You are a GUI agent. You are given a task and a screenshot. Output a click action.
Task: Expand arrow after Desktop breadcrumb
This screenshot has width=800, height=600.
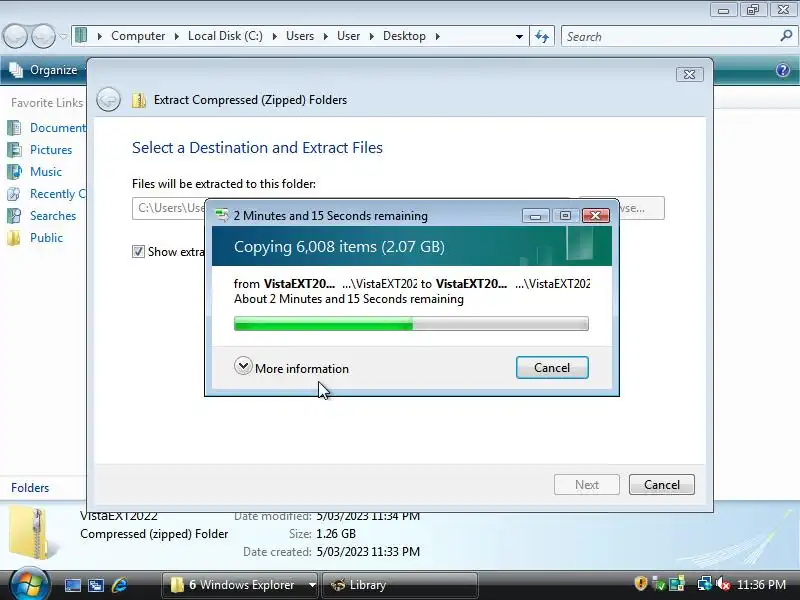click(x=437, y=36)
